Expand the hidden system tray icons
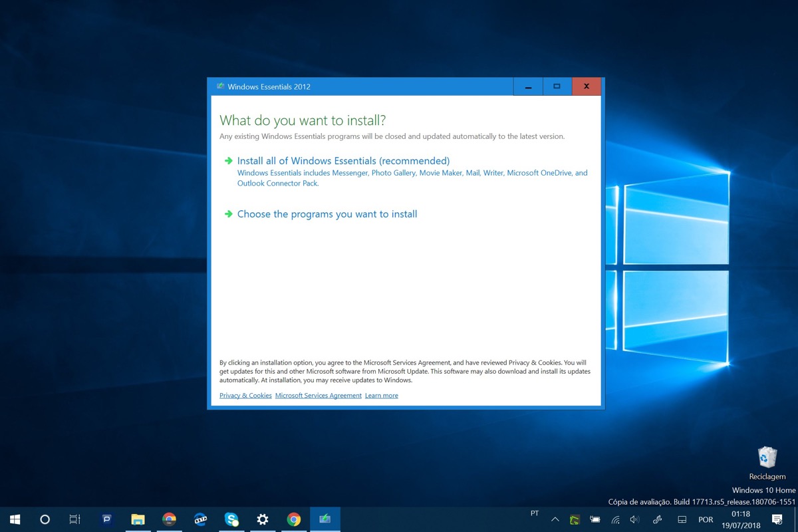The image size is (798, 532). [555, 519]
